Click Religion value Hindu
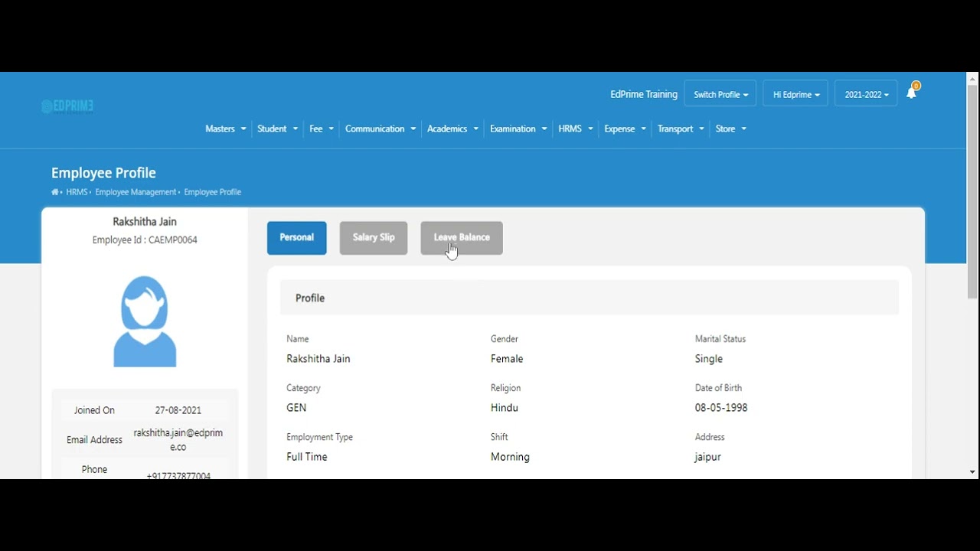The width and height of the screenshot is (980, 551). [505, 408]
